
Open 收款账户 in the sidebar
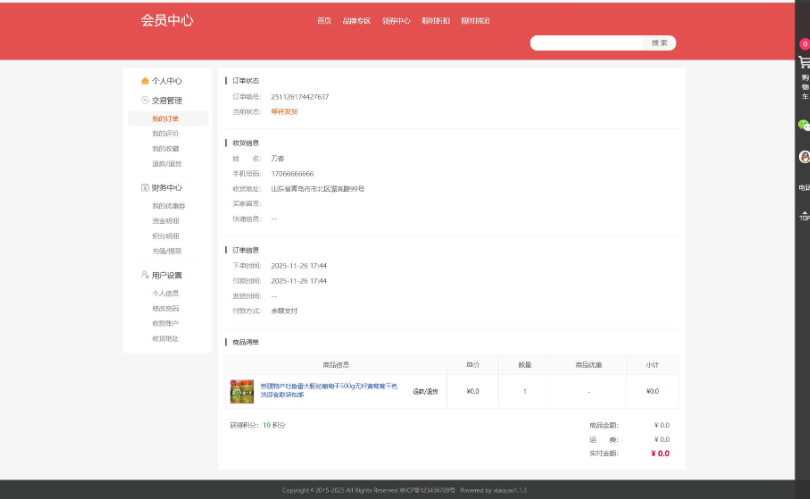pyautogui.click(x=165, y=323)
